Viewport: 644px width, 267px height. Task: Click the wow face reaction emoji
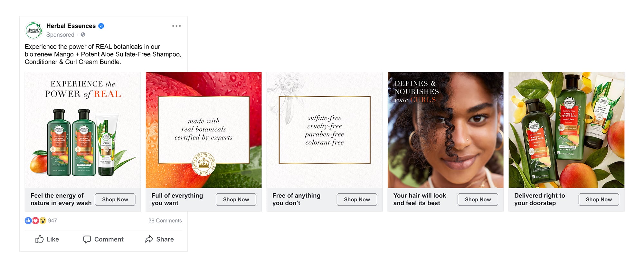[43, 220]
